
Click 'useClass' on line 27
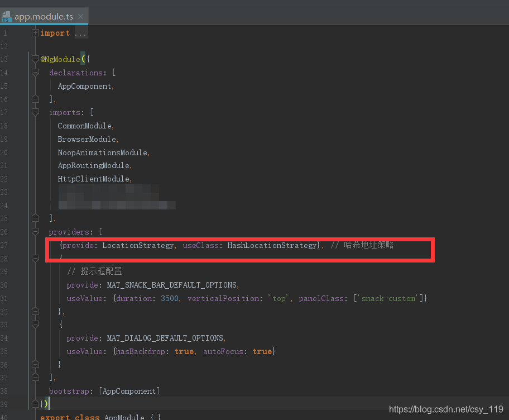point(200,245)
